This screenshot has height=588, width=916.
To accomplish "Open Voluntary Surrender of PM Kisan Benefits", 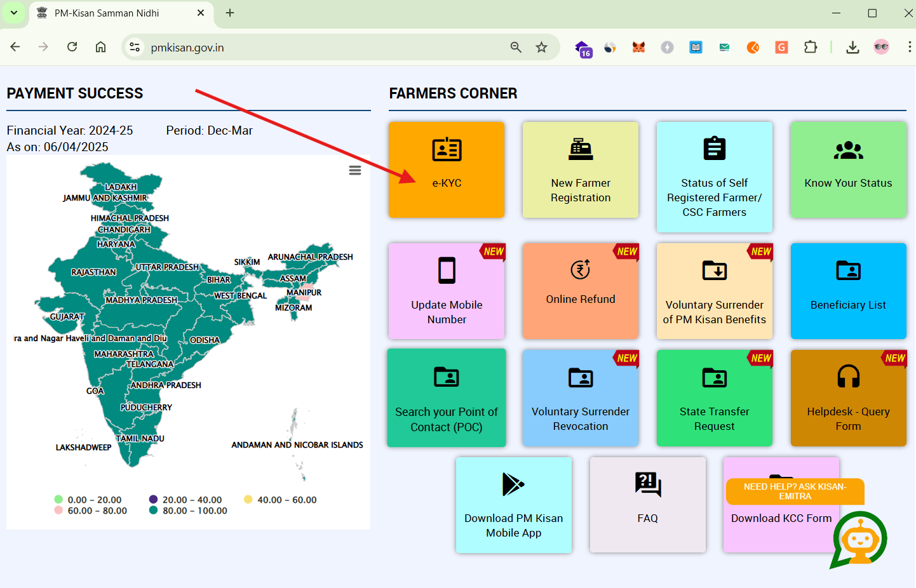I will click(714, 291).
